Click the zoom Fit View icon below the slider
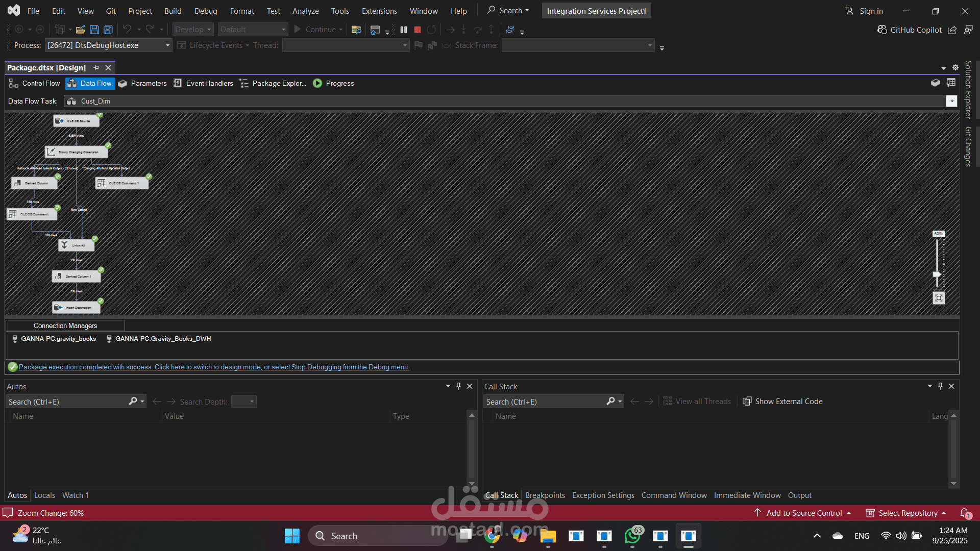Image resolution: width=980 pixels, height=551 pixels. click(x=939, y=298)
